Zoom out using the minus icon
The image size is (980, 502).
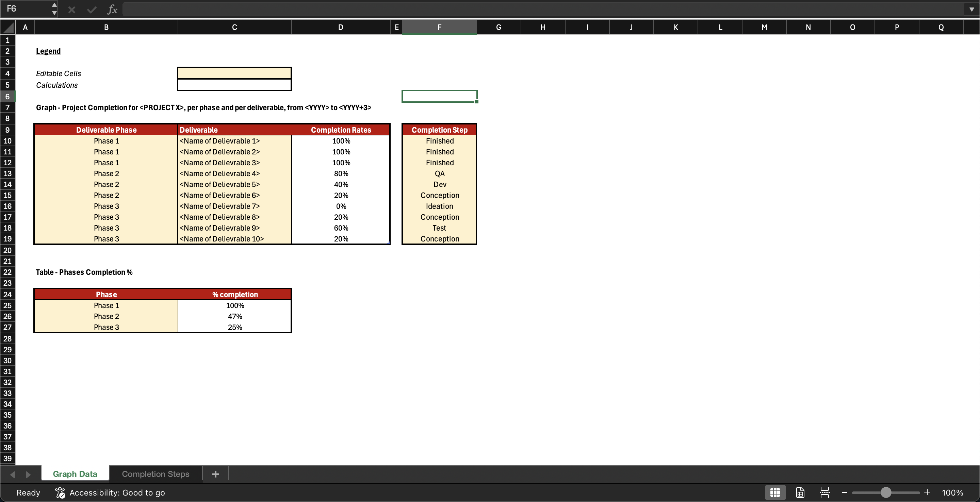[x=845, y=492]
